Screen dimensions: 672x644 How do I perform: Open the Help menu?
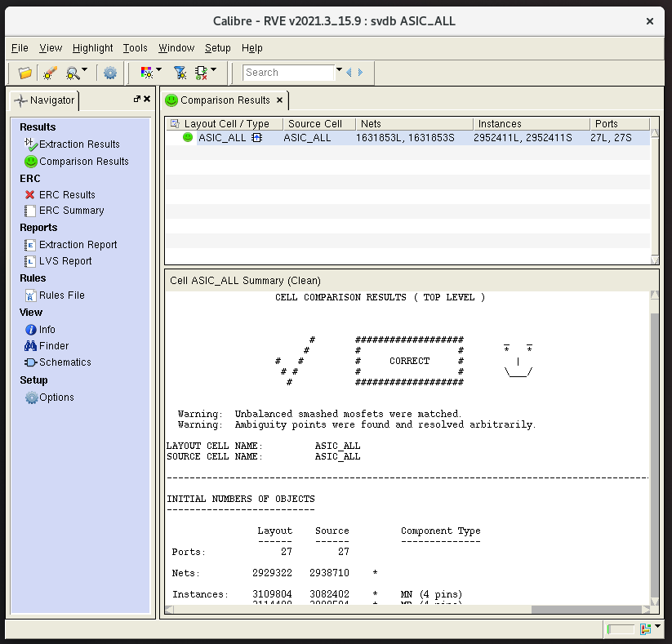pyautogui.click(x=251, y=48)
